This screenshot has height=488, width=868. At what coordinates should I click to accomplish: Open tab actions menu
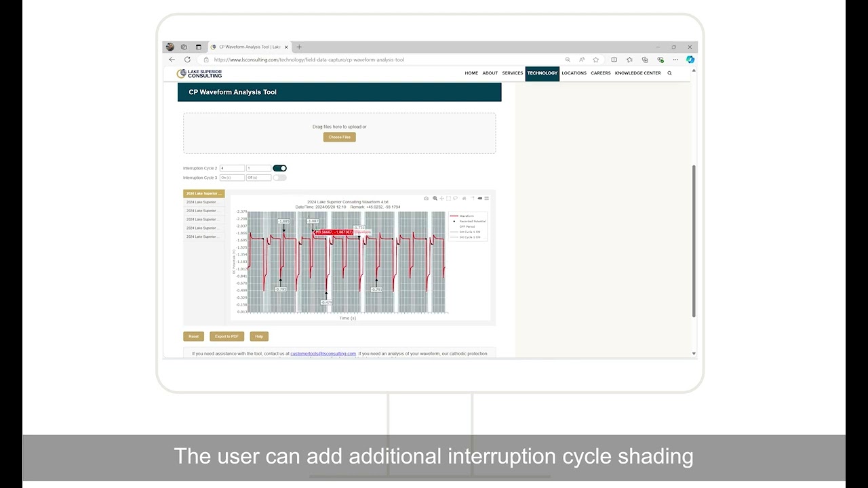click(x=199, y=47)
